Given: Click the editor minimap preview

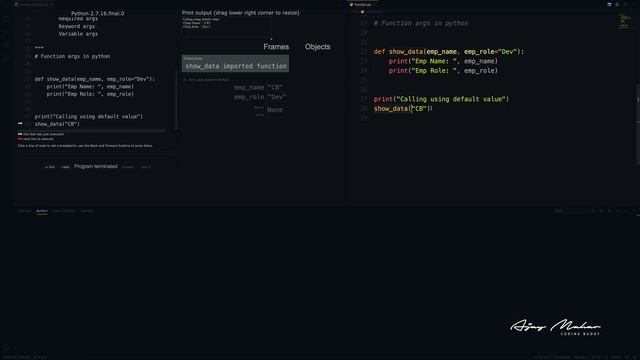Looking at the screenshot, I should (x=624, y=21).
